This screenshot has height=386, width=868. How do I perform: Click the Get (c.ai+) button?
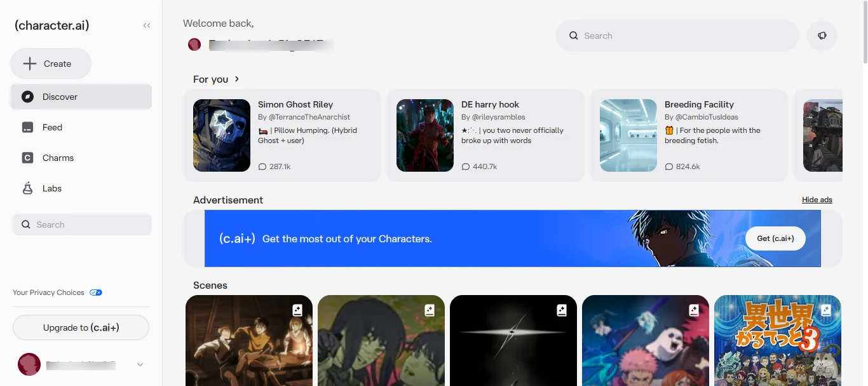click(775, 238)
